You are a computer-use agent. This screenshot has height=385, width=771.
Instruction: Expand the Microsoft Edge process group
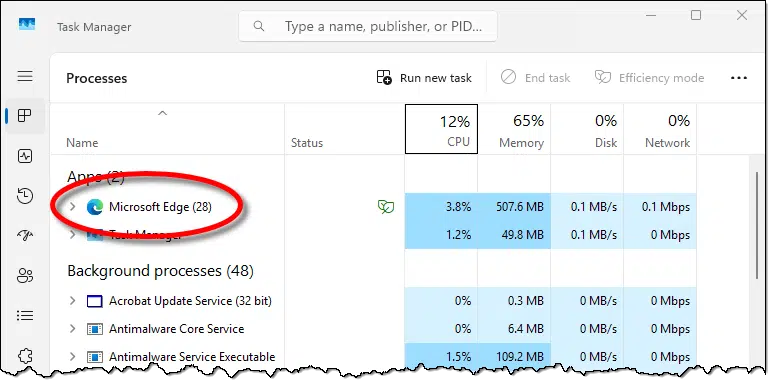click(x=72, y=207)
